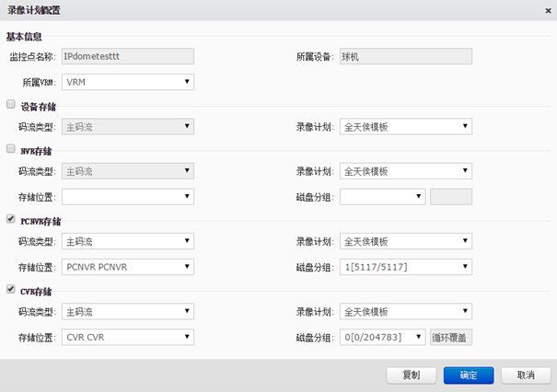557x392 pixels.
Task: Open 0[0/204783] 磁盘分组 dropdown
Action: 383,338
